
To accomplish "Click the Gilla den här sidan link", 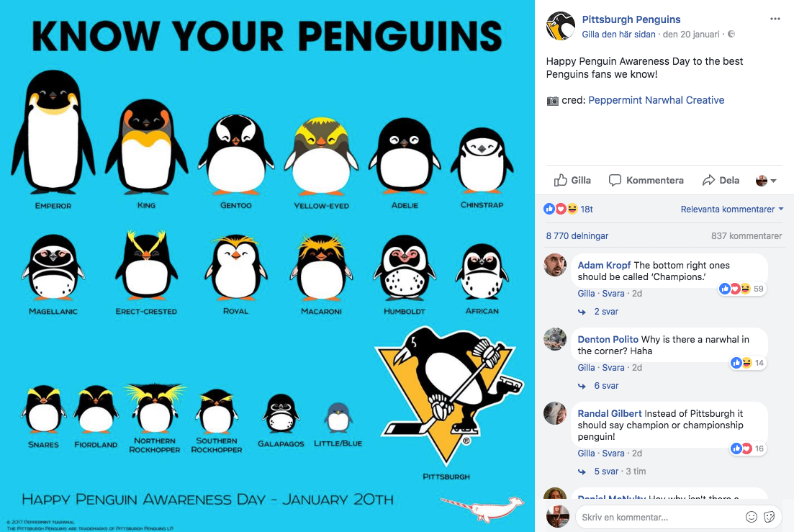I will pyautogui.click(x=618, y=34).
